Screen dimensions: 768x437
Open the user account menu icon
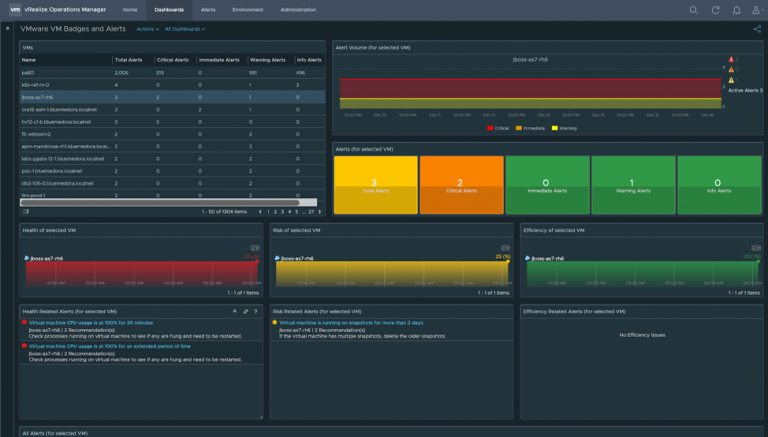pos(757,9)
